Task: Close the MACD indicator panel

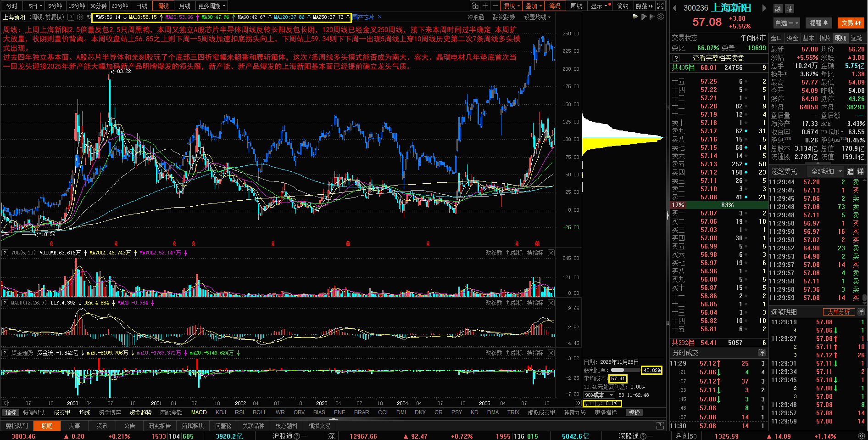Action: 551,303
